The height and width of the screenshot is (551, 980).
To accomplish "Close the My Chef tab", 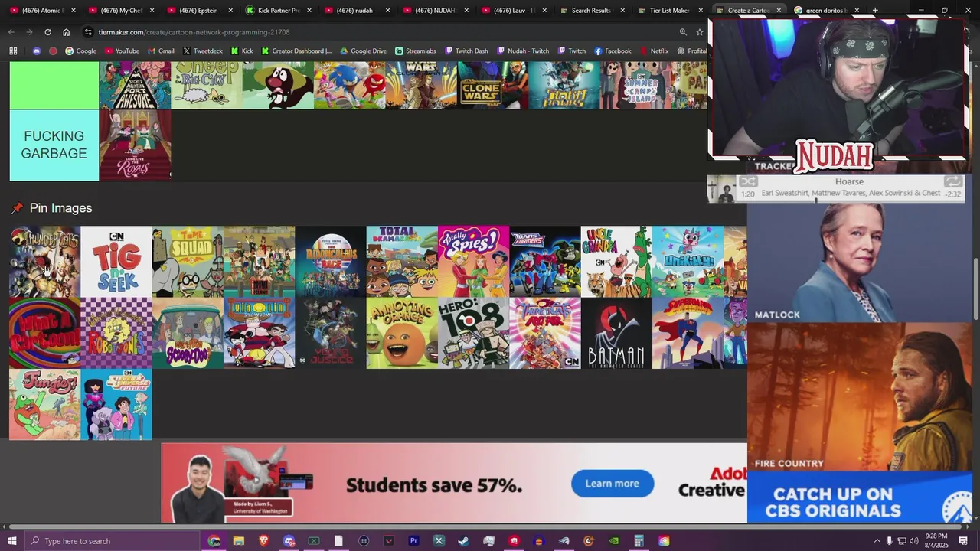I will (152, 11).
